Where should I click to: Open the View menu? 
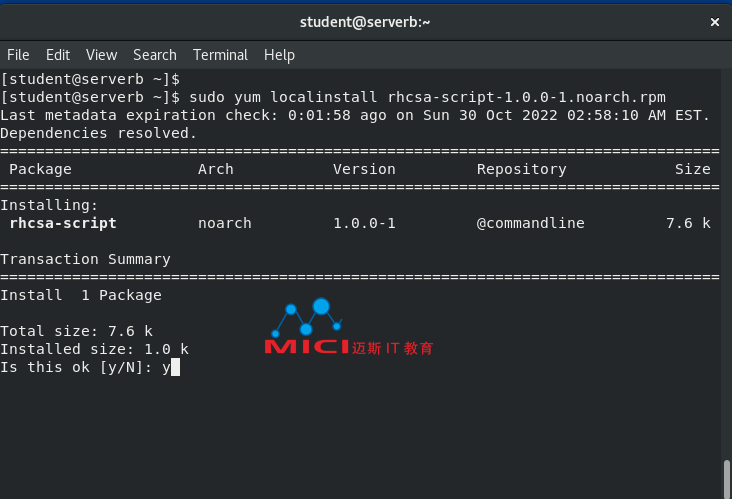pyautogui.click(x=101, y=55)
